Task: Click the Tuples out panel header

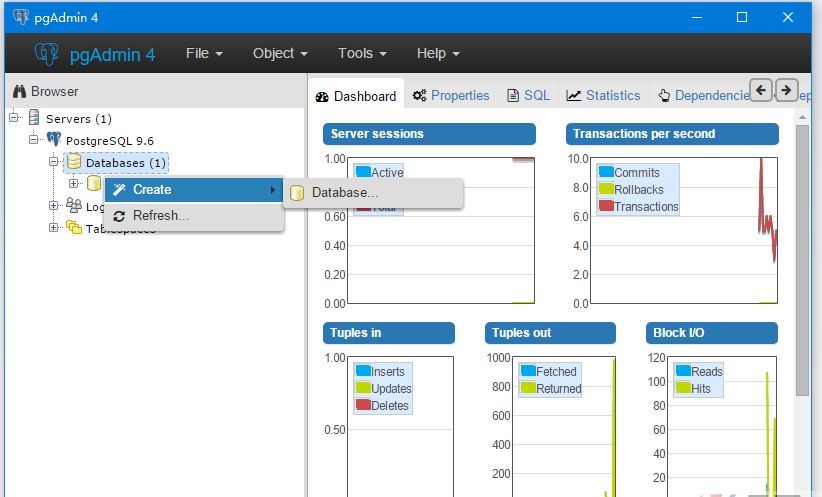Action: pyautogui.click(x=550, y=333)
